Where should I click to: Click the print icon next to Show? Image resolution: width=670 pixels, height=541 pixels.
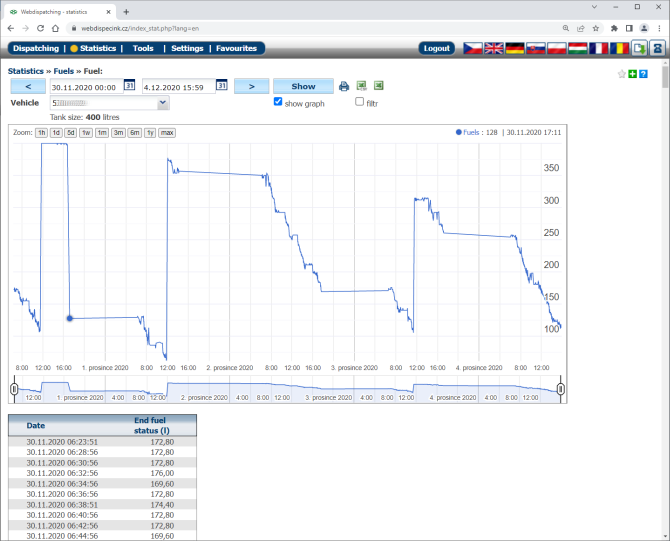[x=344, y=87]
